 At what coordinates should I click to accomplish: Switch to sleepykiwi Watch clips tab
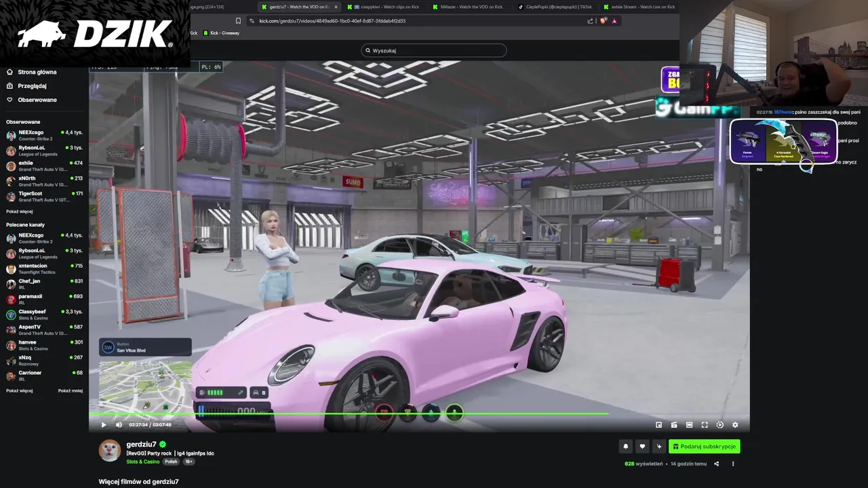(387, 7)
